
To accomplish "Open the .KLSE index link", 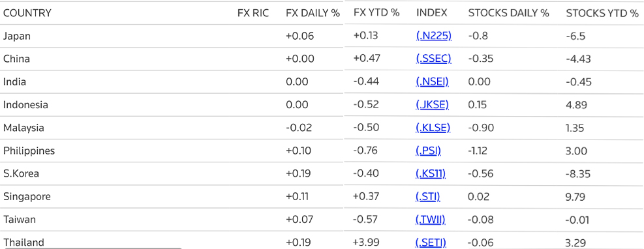I will (x=433, y=128).
